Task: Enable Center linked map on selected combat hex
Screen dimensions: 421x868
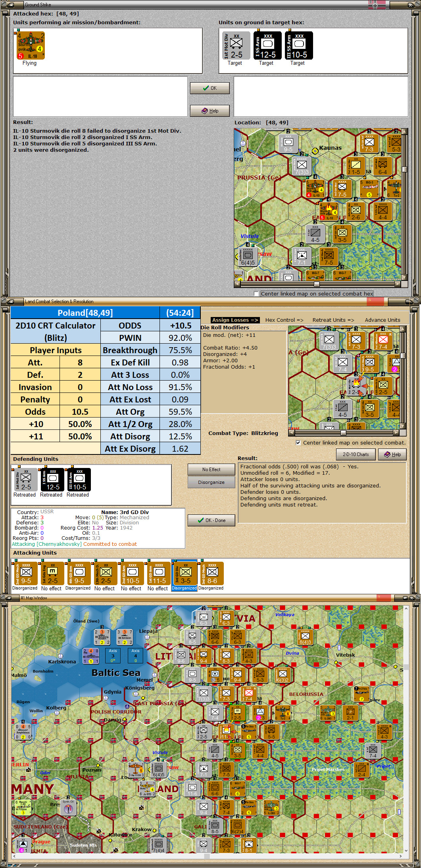Action: 256,294
